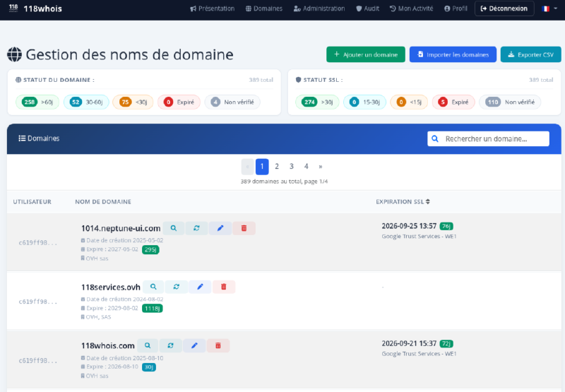Image resolution: width=565 pixels, height=392 pixels.
Task: Click the magnifier icon in search box
Action: point(435,138)
